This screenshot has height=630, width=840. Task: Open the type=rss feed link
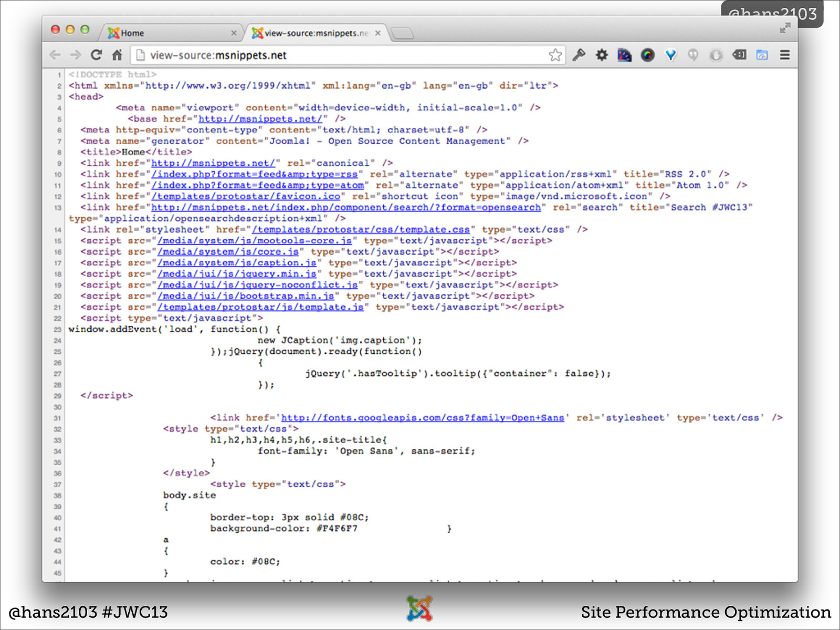tap(255, 174)
